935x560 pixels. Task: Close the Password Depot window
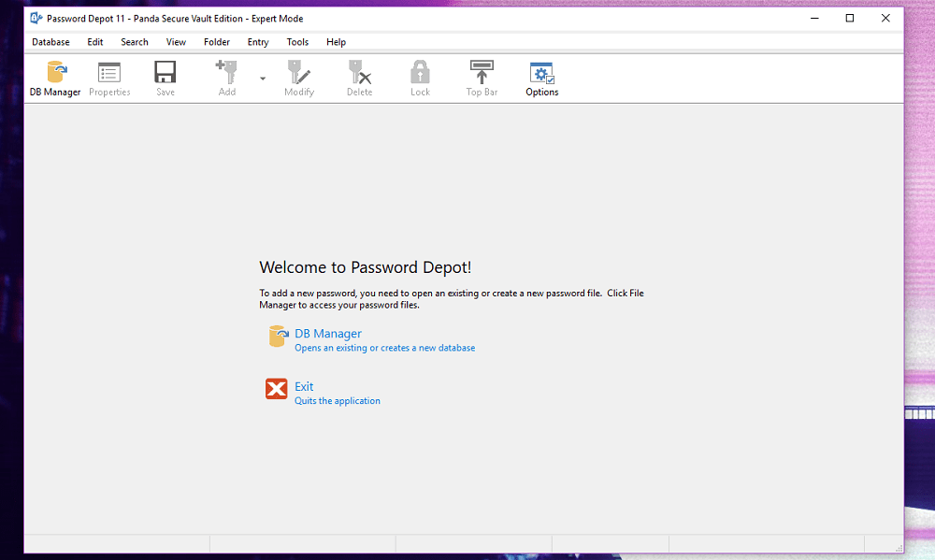pyautogui.click(x=885, y=19)
